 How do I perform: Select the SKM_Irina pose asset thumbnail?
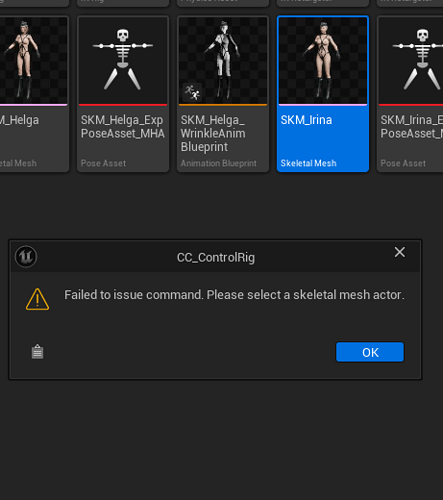click(411, 61)
